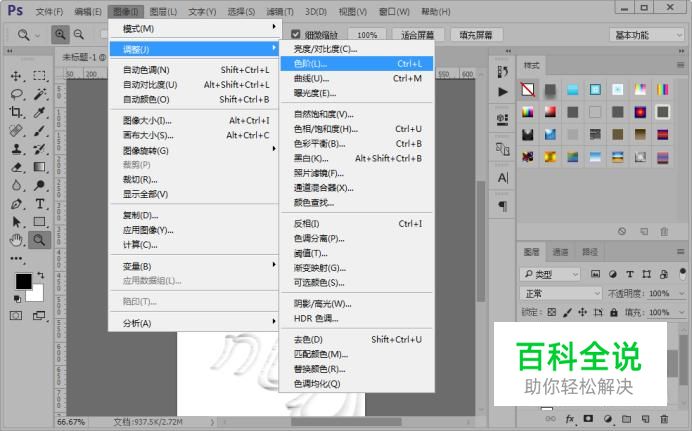This screenshot has height=431, width=692.
Task: Click the zoom percentage 66.67% field
Action: pos(71,422)
